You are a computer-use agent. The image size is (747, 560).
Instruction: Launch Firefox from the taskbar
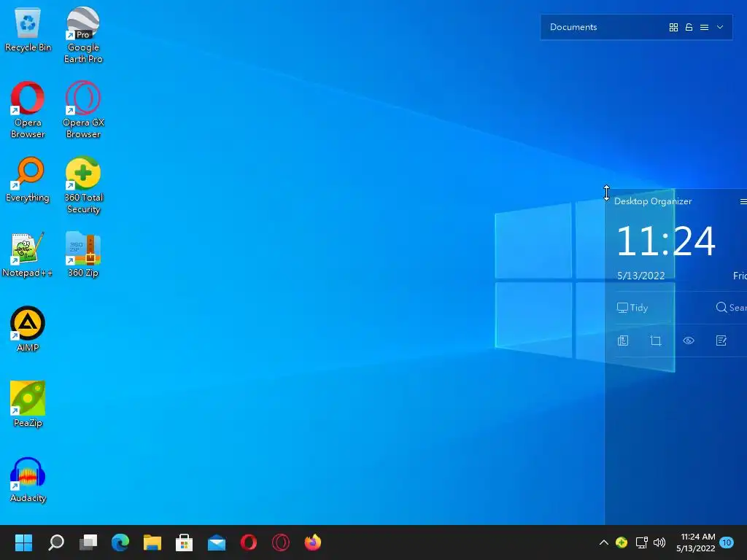(x=313, y=542)
